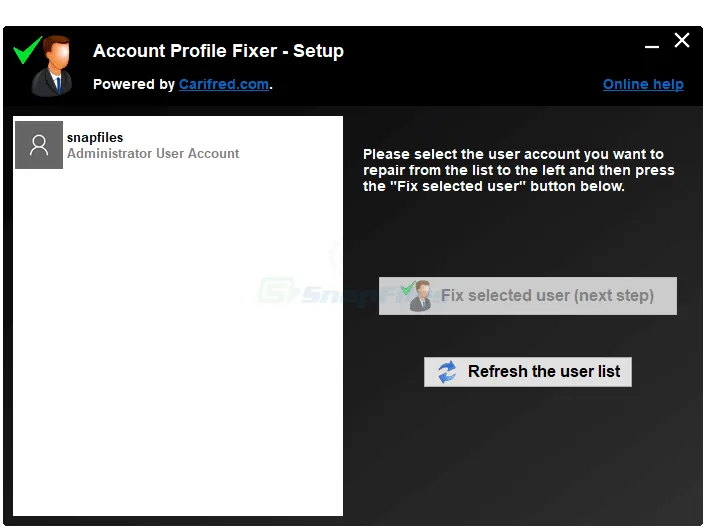706x529 pixels.
Task: Click the blue refresh arrows icon
Action: pyautogui.click(x=446, y=372)
